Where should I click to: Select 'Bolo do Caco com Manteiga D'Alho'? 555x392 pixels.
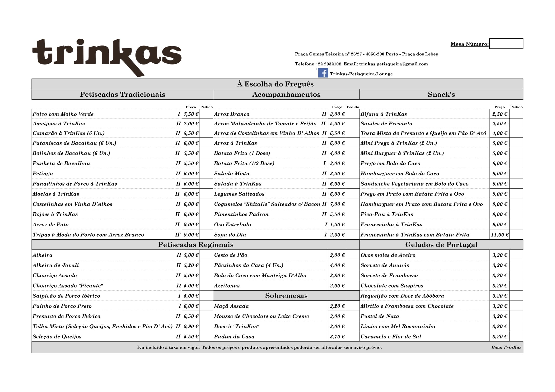click(x=260, y=276)
